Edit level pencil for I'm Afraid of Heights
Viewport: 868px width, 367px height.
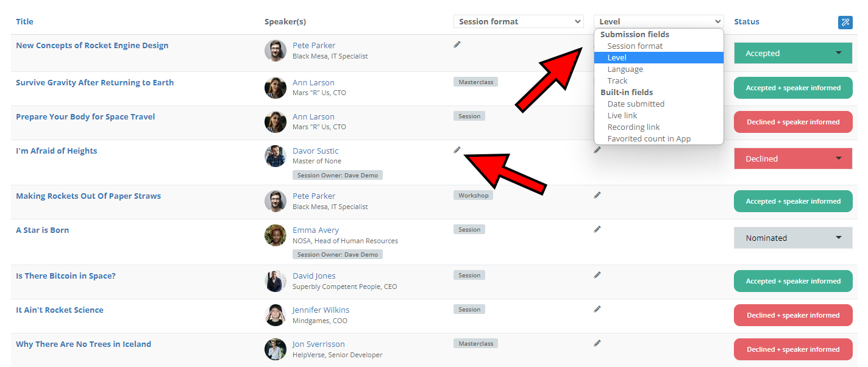tap(597, 150)
